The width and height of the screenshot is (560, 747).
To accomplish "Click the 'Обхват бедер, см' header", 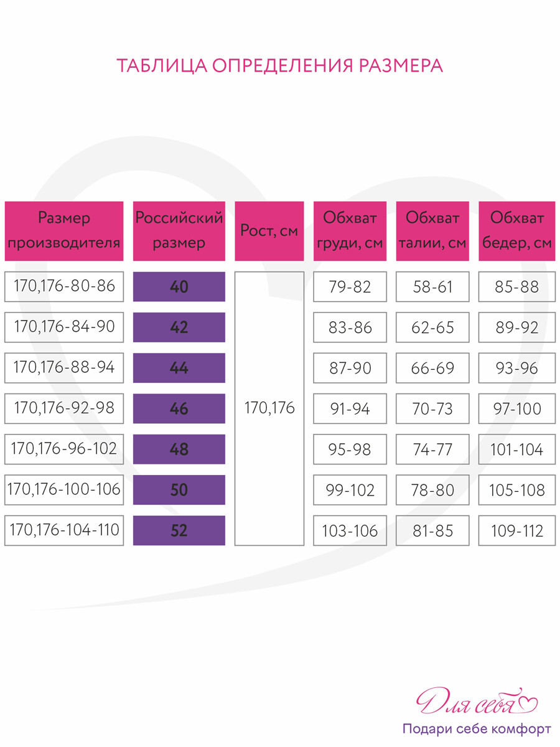I will click(516, 231).
